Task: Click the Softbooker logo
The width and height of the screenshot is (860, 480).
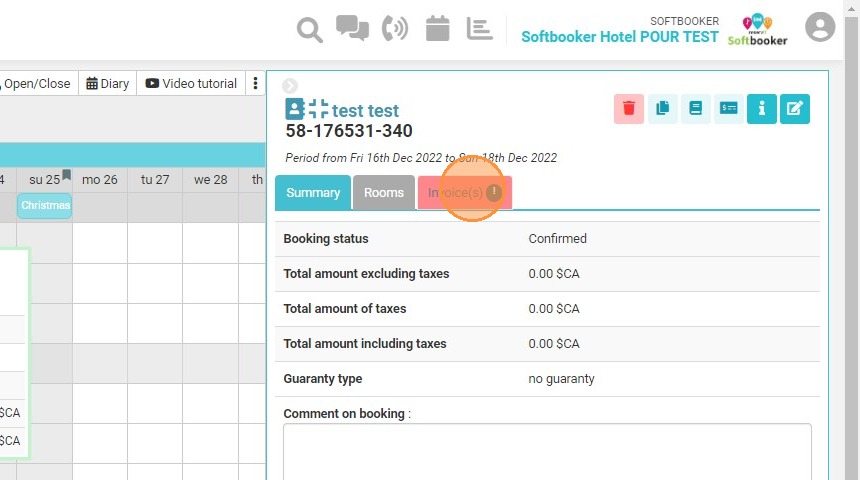Action: [x=757, y=30]
